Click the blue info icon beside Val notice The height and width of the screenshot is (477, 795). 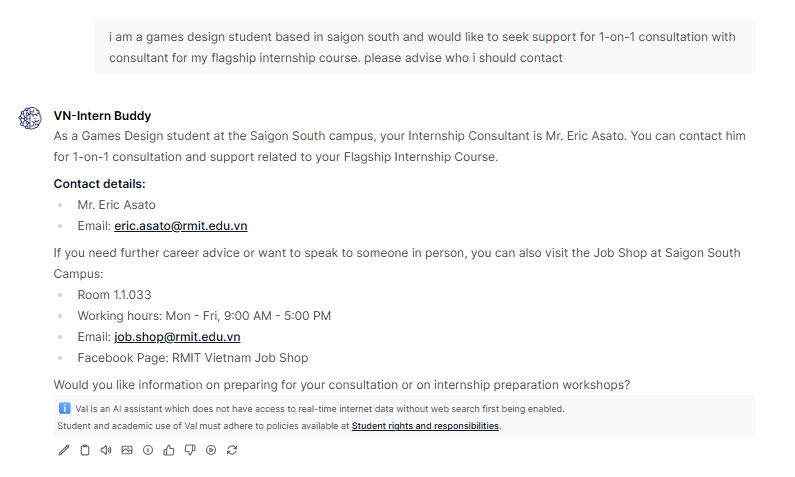click(64, 408)
